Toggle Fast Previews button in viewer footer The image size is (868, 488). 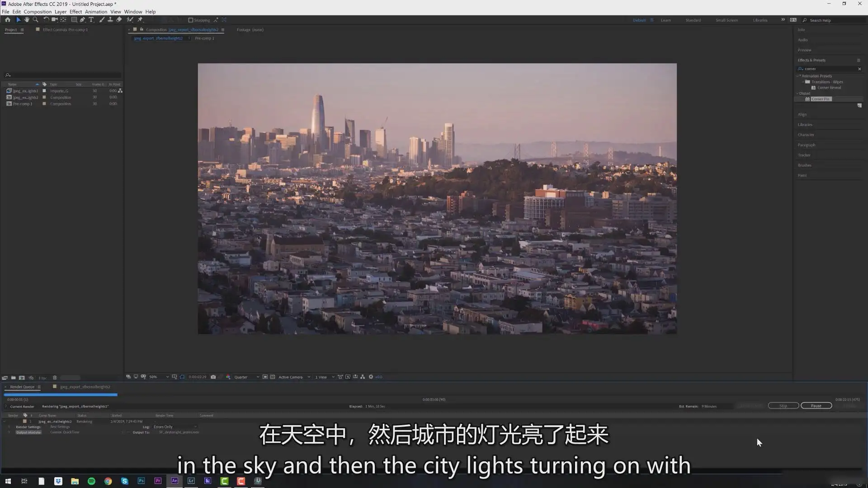pyautogui.click(x=348, y=377)
